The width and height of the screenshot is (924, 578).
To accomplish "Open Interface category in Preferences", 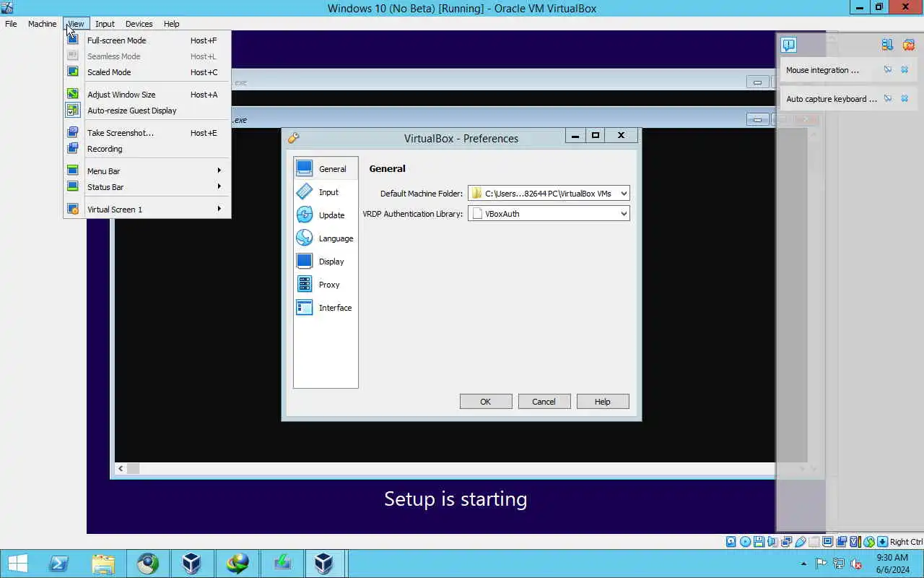I will pos(326,308).
